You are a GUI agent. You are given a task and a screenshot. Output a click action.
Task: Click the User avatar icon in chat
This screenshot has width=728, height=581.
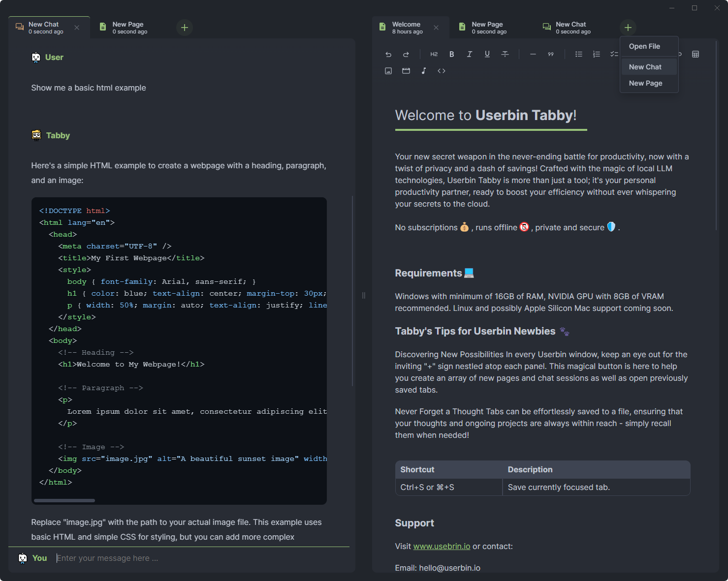(36, 58)
